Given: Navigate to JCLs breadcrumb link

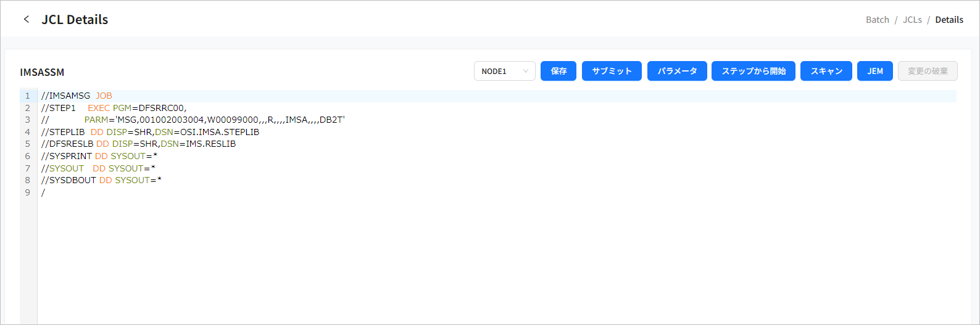Looking at the screenshot, I should point(912,20).
